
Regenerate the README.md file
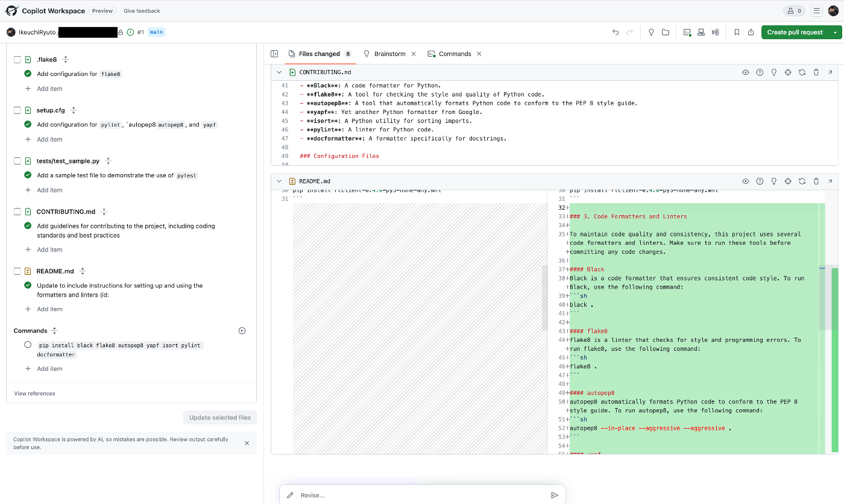click(x=802, y=181)
